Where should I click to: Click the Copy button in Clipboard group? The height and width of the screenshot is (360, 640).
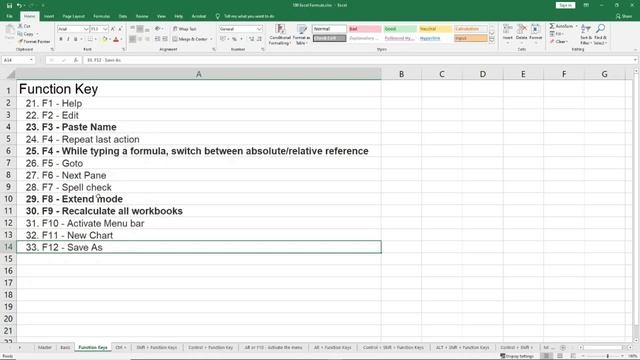click(26, 34)
